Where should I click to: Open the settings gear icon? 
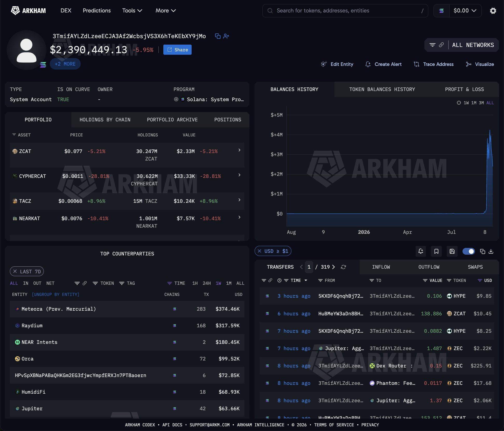pyautogui.click(x=493, y=11)
